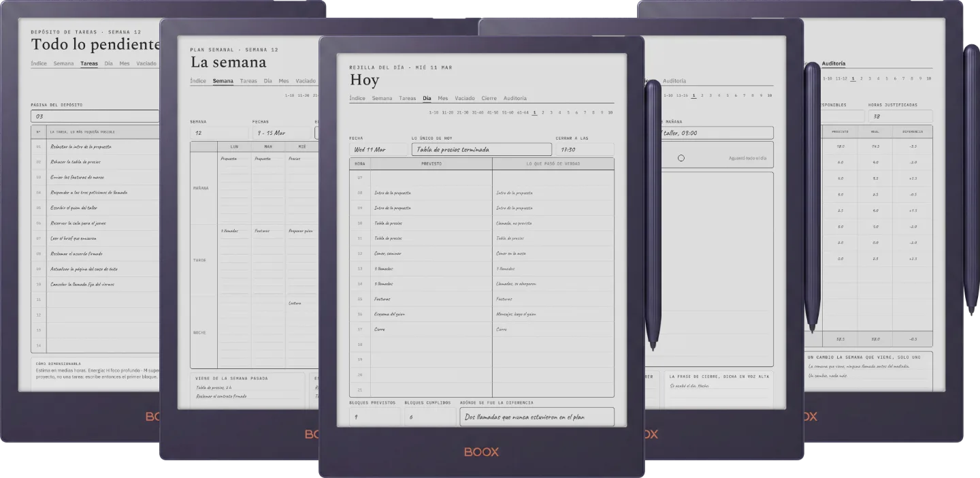Open the Día tab on Todo lo pendiente
This screenshot has height=478, width=980.
tap(108, 63)
